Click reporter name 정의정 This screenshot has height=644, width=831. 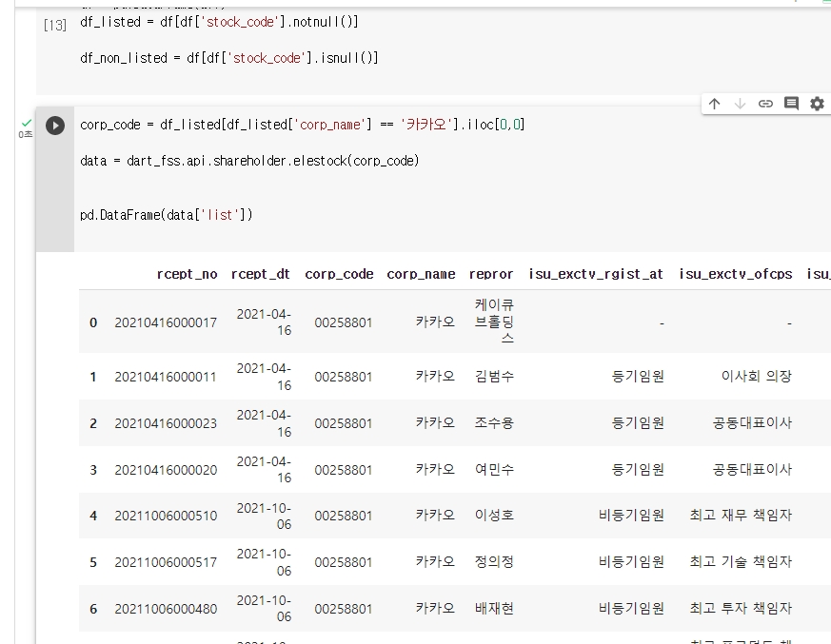tap(494, 562)
